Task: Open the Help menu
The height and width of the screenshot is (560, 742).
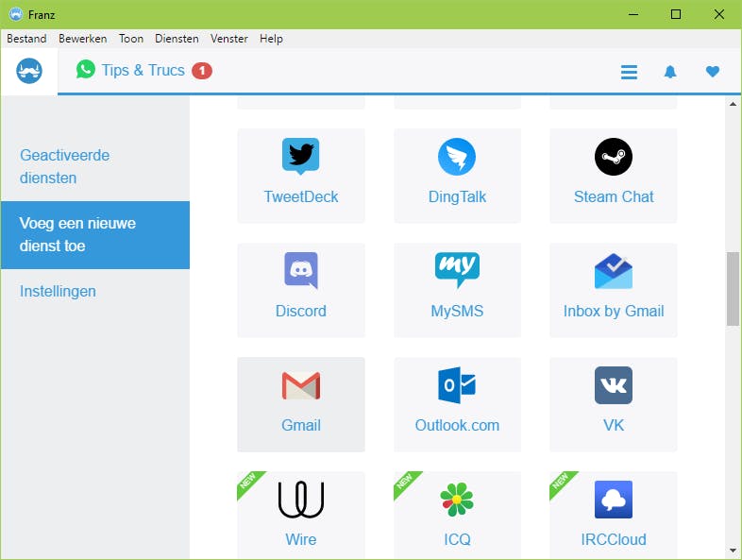Action: [x=271, y=39]
